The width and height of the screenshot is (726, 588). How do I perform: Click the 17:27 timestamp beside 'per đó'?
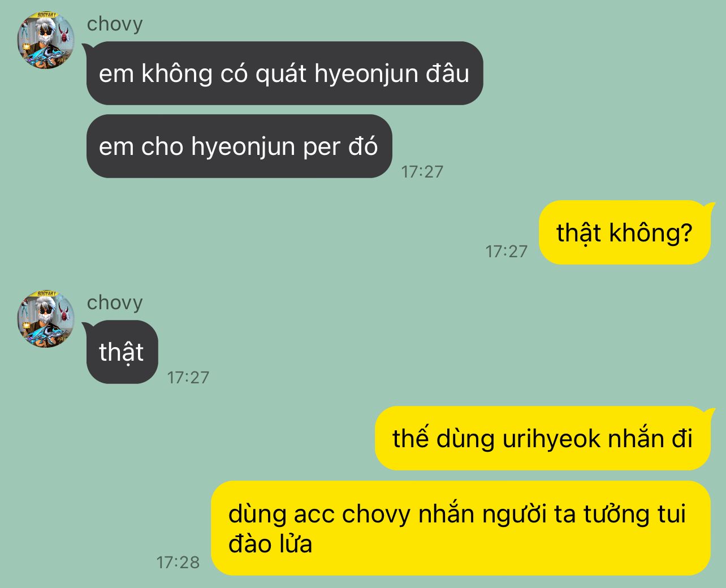tap(422, 172)
